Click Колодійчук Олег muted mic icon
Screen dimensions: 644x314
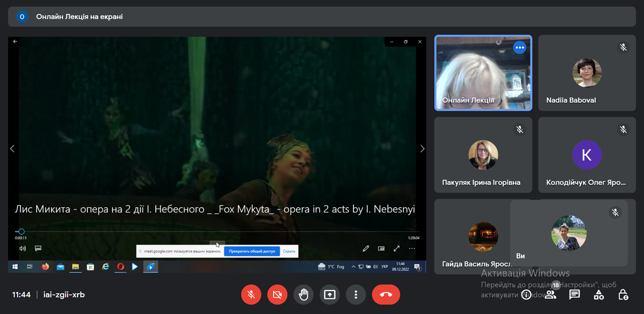pyautogui.click(x=623, y=129)
